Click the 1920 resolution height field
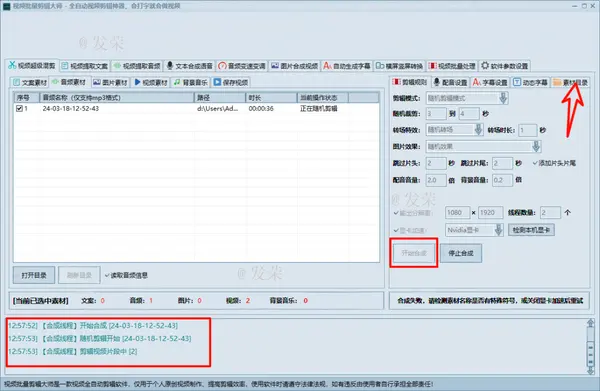The height and width of the screenshot is (391, 600). tap(491, 212)
